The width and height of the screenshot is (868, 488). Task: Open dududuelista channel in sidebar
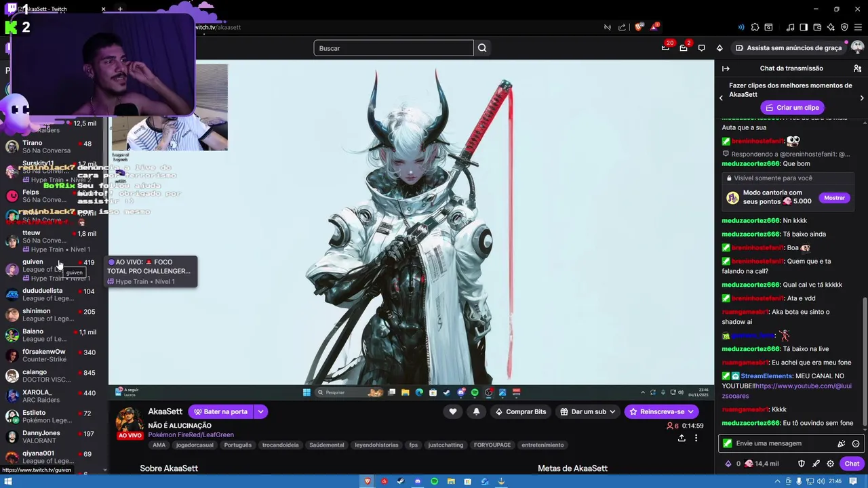(x=53, y=294)
